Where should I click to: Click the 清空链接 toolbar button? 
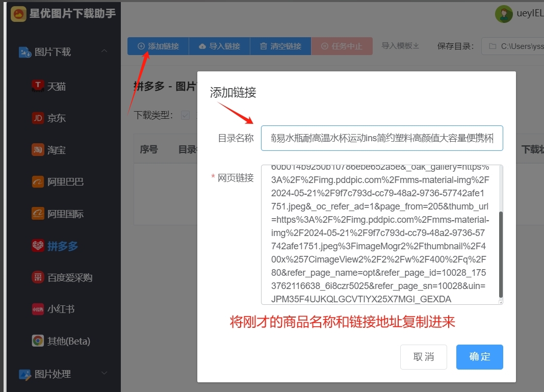pyautogui.click(x=281, y=46)
